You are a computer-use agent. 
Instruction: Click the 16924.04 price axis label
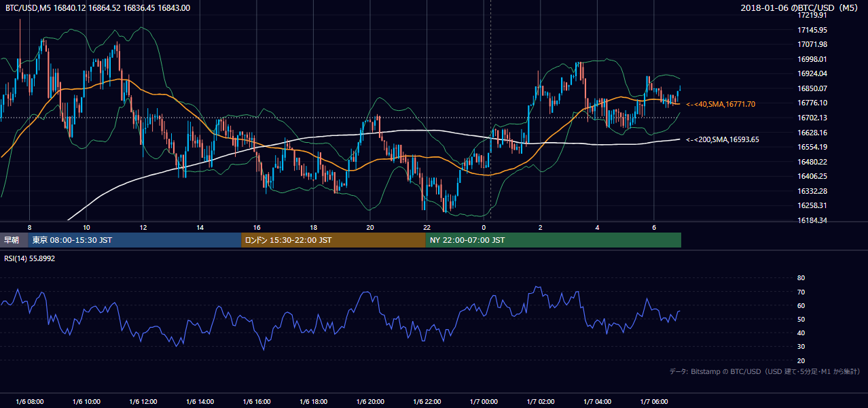[x=812, y=73]
